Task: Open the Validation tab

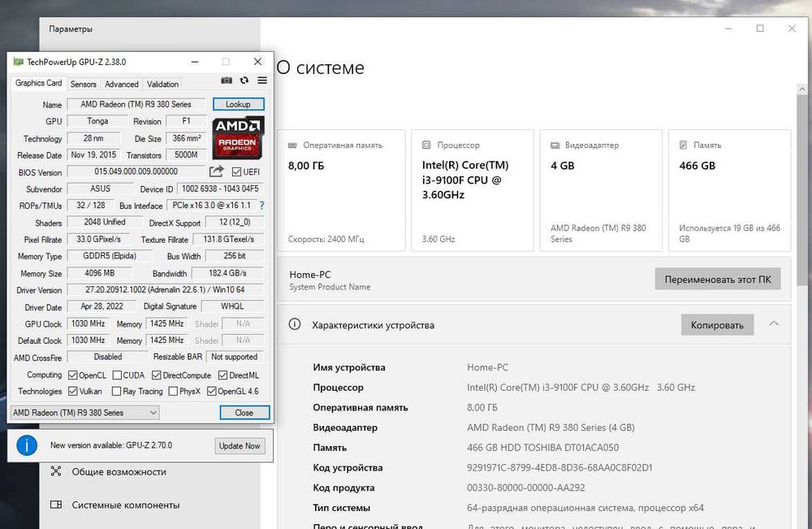Action: 162,84
